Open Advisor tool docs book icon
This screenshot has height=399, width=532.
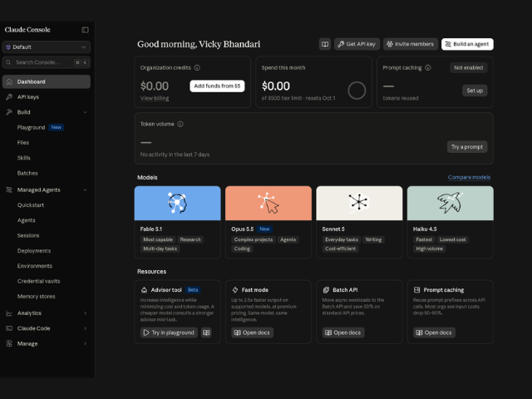coord(206,332)
